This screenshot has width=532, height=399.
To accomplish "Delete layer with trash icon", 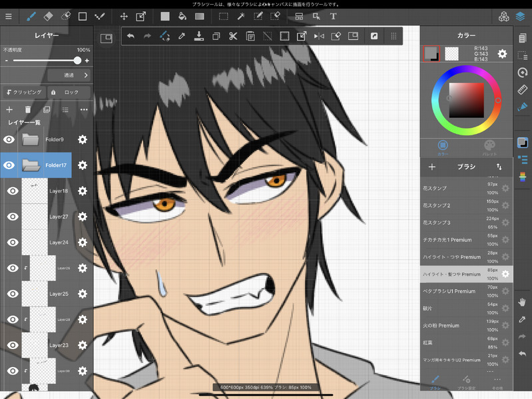I will [28, 110].
